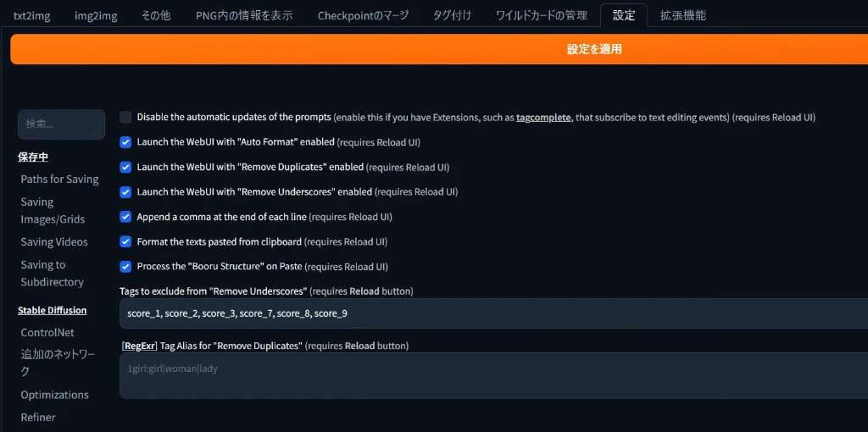Screen dimensions: 868x432
Task: Toggle Launch with "Remove Duplicates" enabled checkbox
Action: coord(125,167)
